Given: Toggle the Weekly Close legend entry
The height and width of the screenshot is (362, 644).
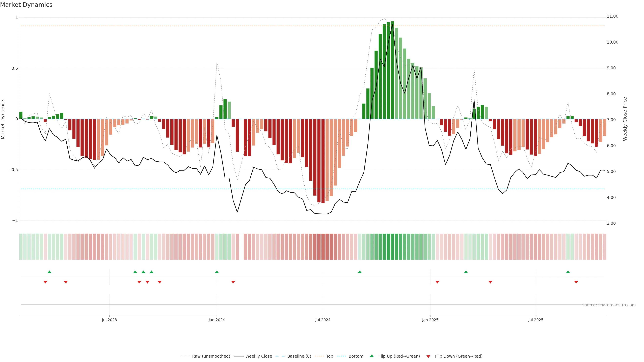Looking at the screenshot, I should [258, 356].
